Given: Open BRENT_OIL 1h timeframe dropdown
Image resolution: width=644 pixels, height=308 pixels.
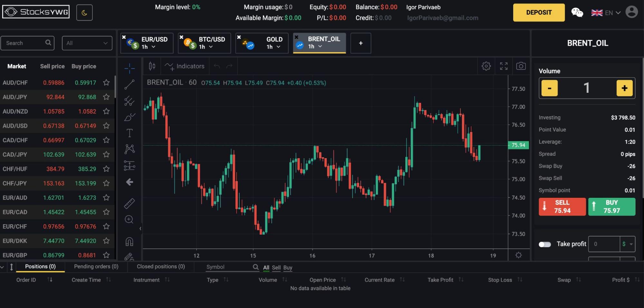Looking at the screenshot, I should (x=315, y=47).
